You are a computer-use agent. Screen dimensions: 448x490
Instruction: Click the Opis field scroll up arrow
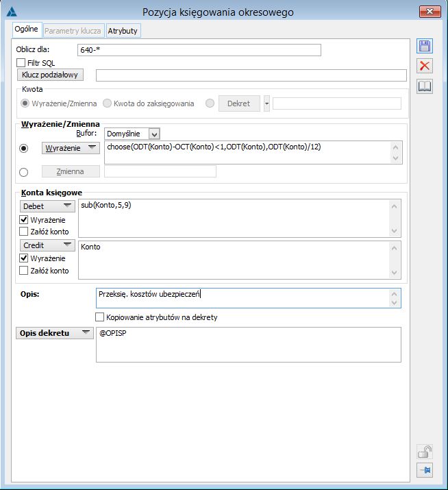pyautogui.click(x=395, y=294)
